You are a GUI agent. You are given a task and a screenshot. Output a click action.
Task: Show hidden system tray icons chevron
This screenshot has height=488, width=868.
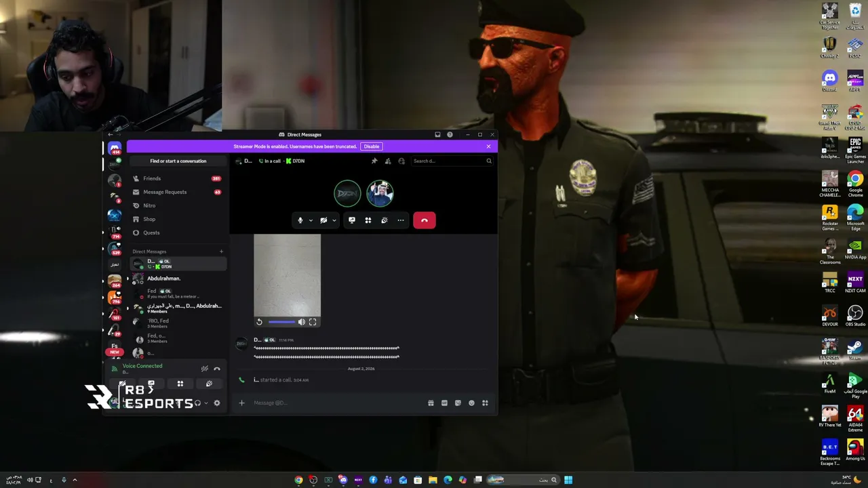(75, 480)
